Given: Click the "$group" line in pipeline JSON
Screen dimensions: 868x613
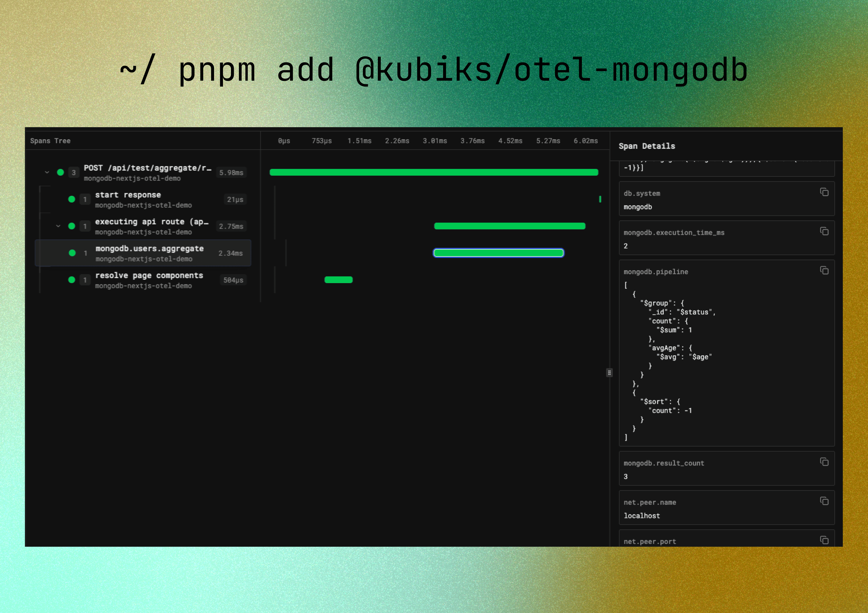Looking at the screenshot, I should (662, 303).
